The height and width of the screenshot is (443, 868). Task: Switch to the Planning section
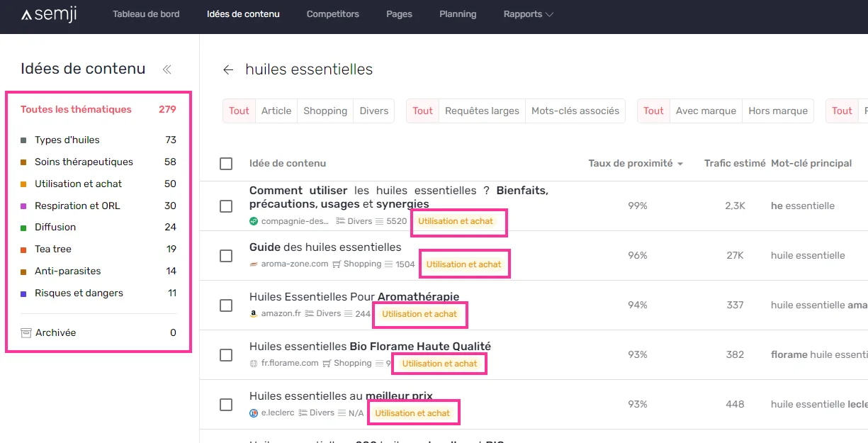[458, 14]
